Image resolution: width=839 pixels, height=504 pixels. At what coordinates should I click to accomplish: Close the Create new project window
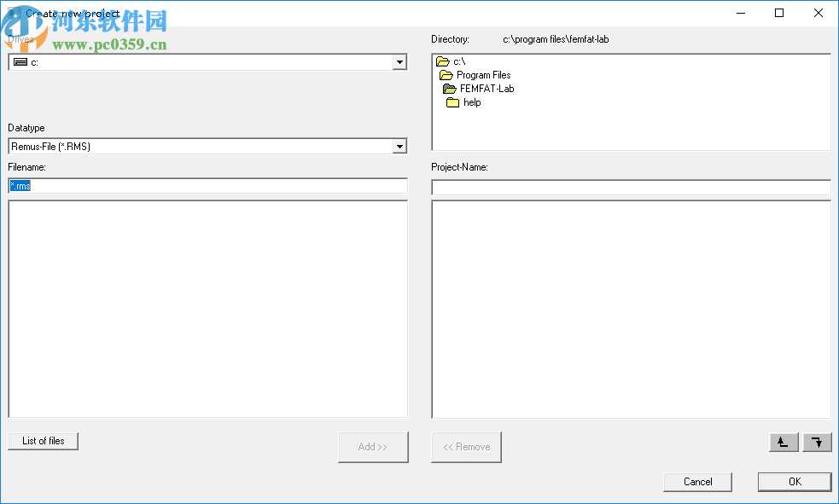click(x=819, y=13)
